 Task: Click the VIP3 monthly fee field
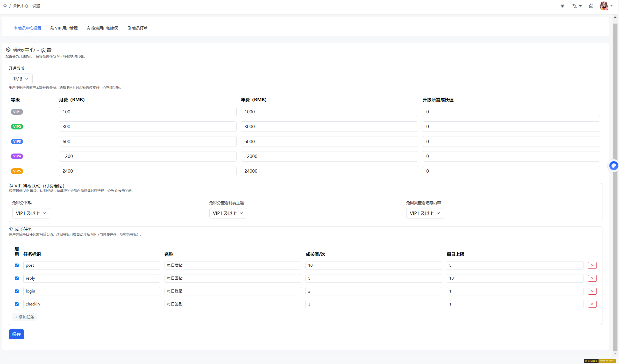(148, 142)
